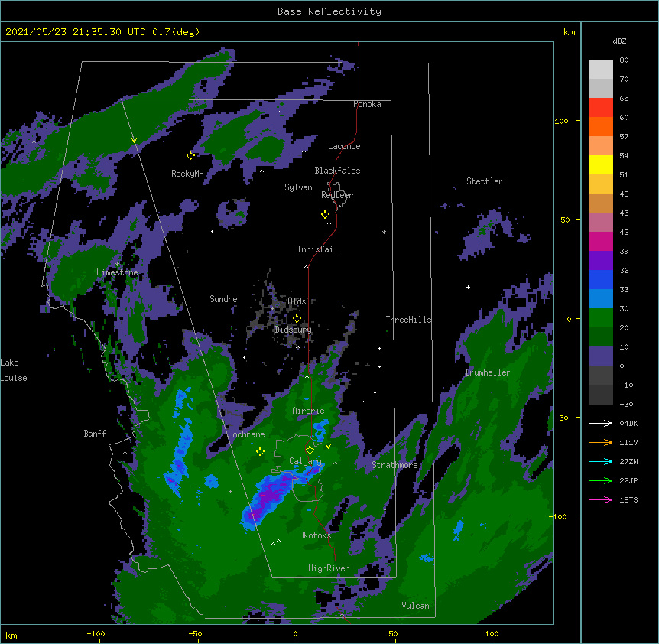Click the Limestone label on map
This screenshot has height=644, width=659.
(117, 272)
